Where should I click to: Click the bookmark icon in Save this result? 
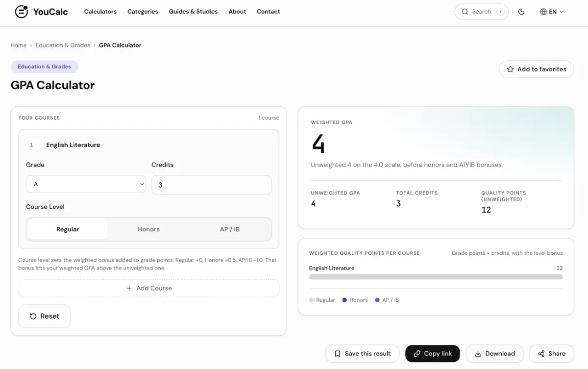tap(337, 353)
